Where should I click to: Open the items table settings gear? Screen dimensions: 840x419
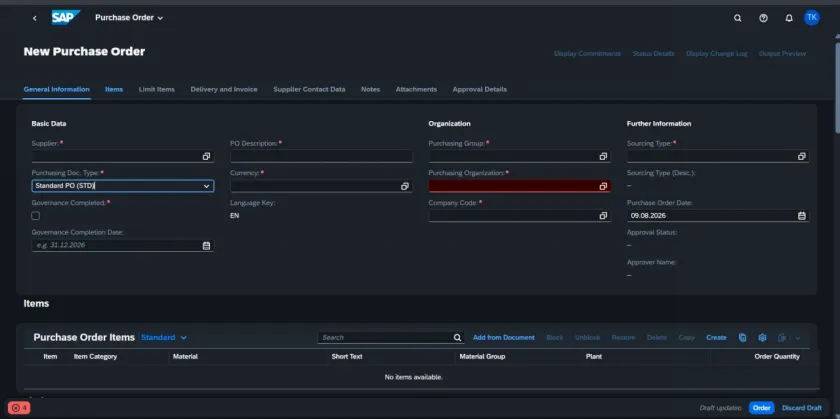click(x=762, y=338)
